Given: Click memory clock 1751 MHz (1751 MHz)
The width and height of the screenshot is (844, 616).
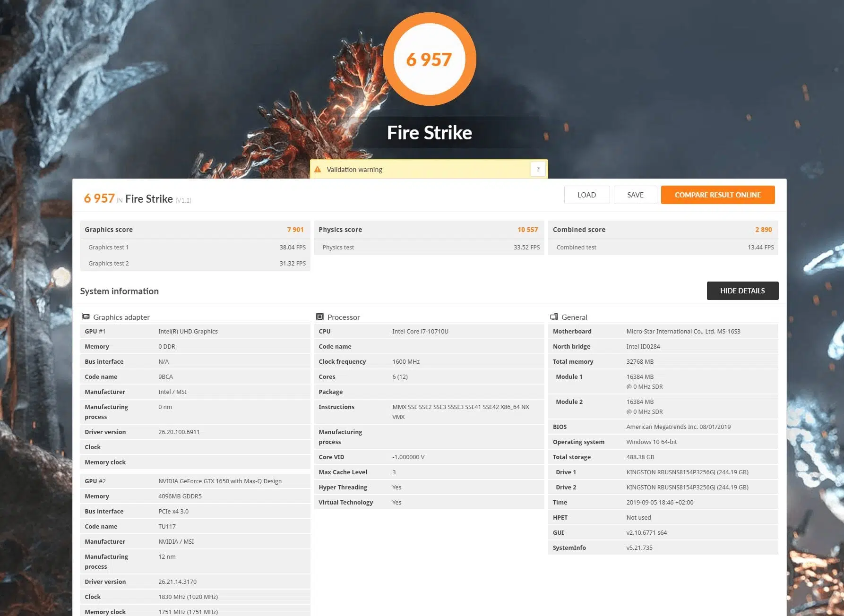Looking at the screenshot, I should 188,612.
